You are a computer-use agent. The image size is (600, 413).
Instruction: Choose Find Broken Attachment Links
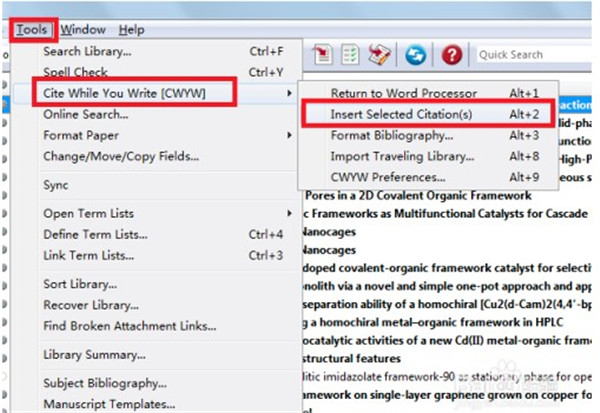[x=129, y=325]
